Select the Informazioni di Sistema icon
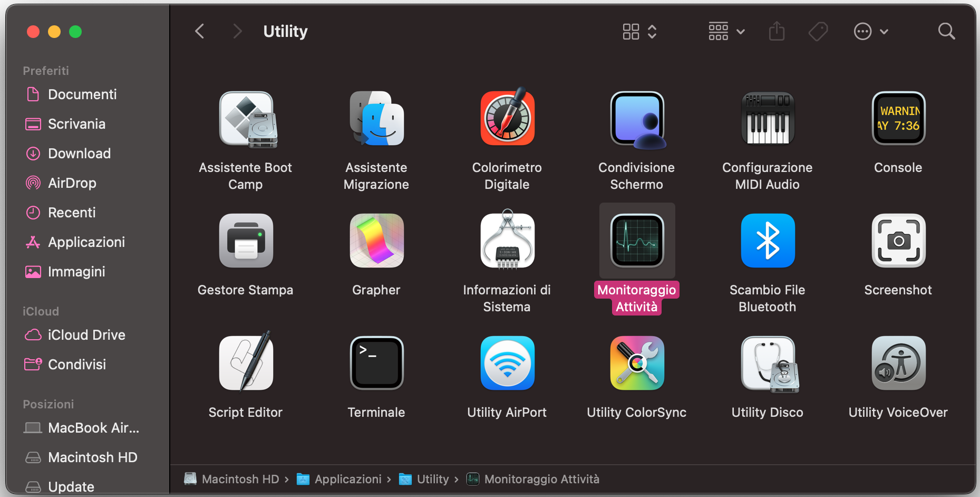The image size is (980, 497). tap(507, 240)
